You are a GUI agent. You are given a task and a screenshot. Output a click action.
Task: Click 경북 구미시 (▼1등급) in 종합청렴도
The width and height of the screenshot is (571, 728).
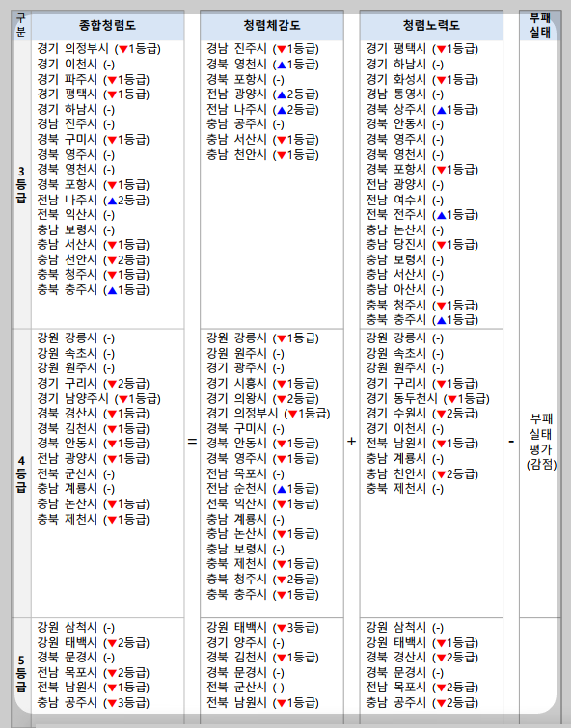coord(94,139)
